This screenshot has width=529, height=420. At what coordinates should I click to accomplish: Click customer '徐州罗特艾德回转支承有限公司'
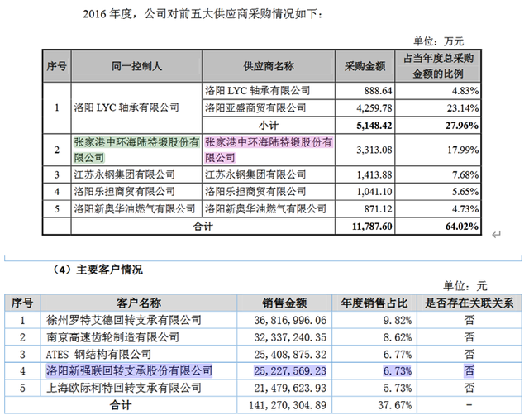124,320
